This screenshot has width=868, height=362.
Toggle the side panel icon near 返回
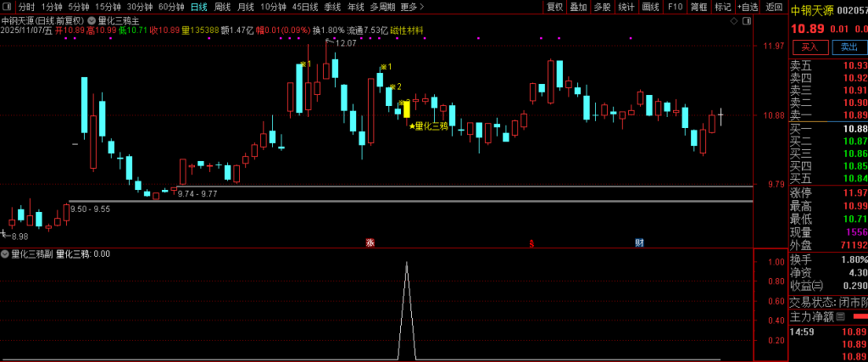click(x=745, y=19)
